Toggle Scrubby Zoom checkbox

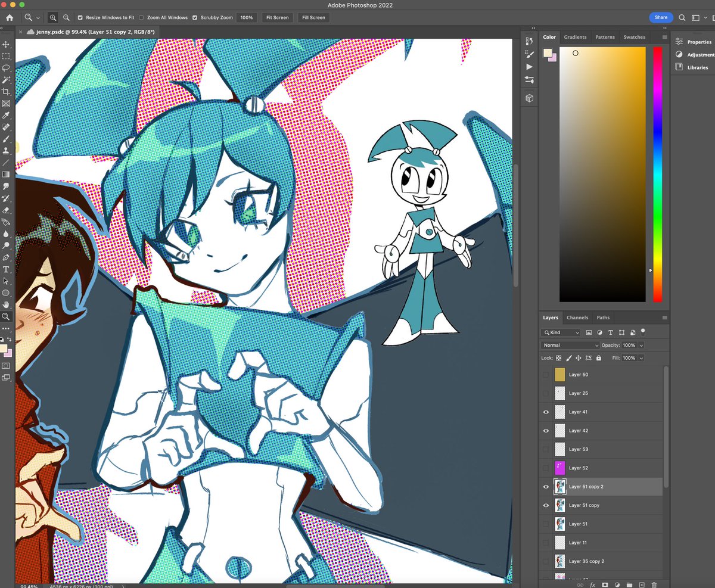[195, 18]
